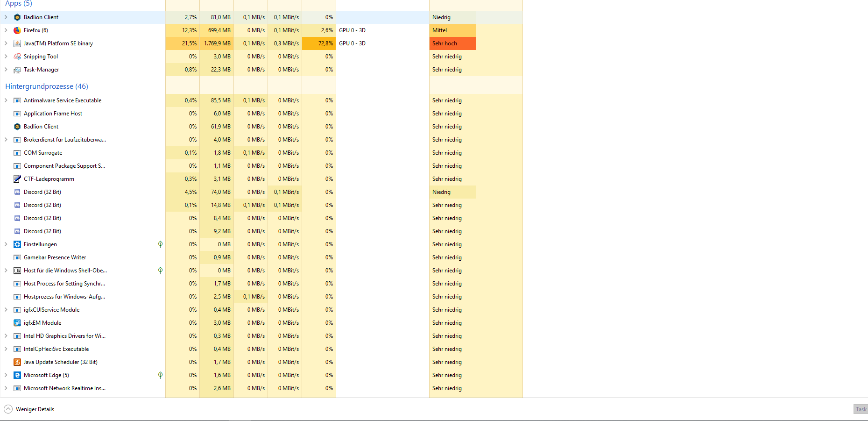Click the Java Update Scheduler icon
This screenshot has height=421, width=868.
click(17, 362)
